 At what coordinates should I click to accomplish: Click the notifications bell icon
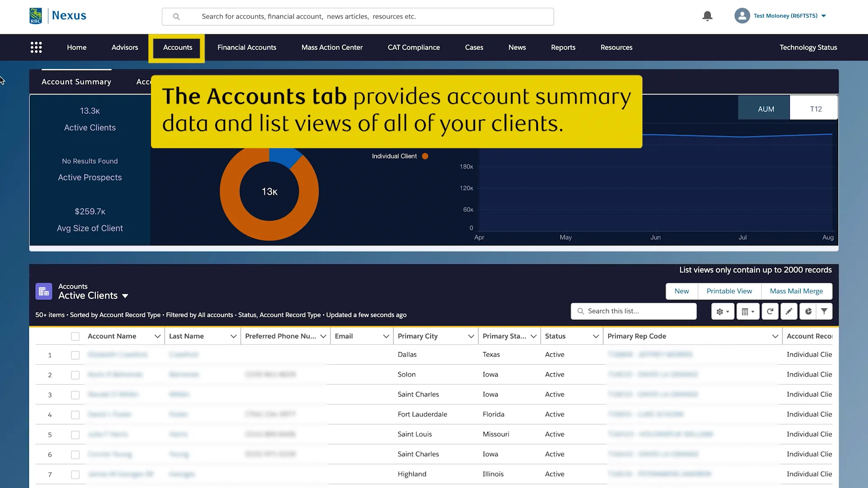708,16
